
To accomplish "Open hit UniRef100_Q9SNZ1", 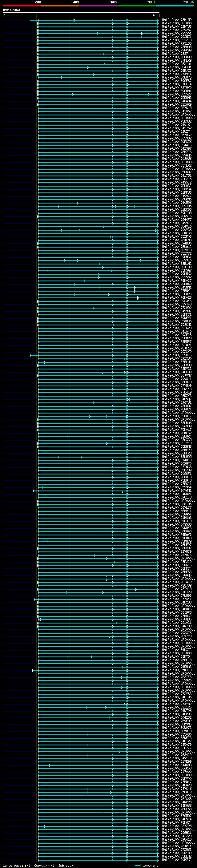I will 177,37.
